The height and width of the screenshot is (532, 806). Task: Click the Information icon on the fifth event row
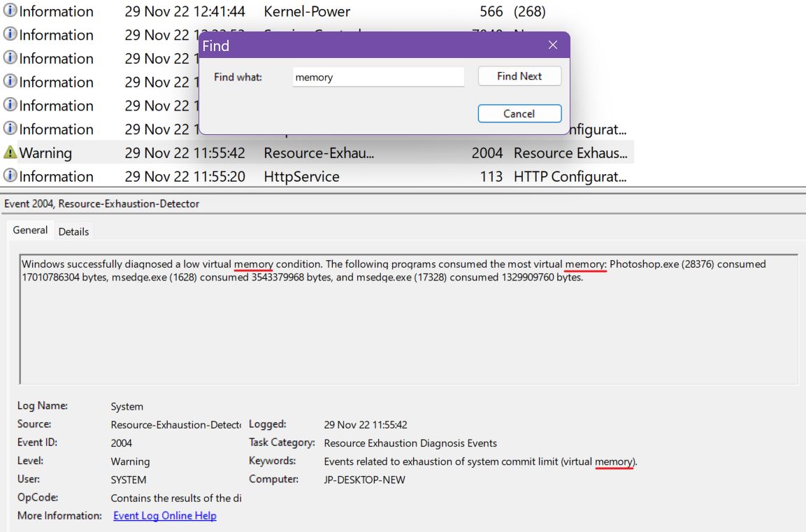10,106
